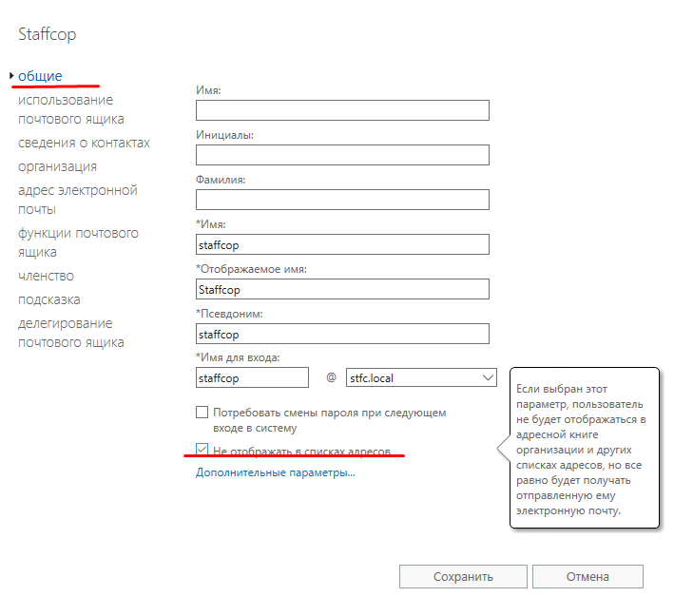Click the Псевдоним input field
Screen dimensions: 674x616
click(x=342, y=334)
